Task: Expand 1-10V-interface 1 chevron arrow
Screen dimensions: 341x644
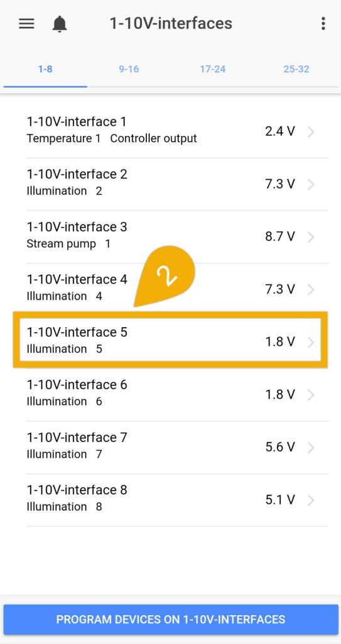Action: 311,131
